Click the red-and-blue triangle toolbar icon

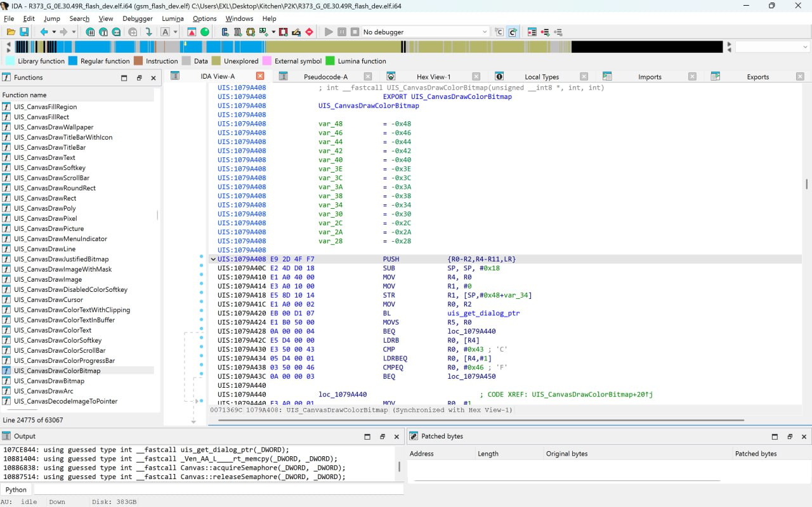[192, 32]
